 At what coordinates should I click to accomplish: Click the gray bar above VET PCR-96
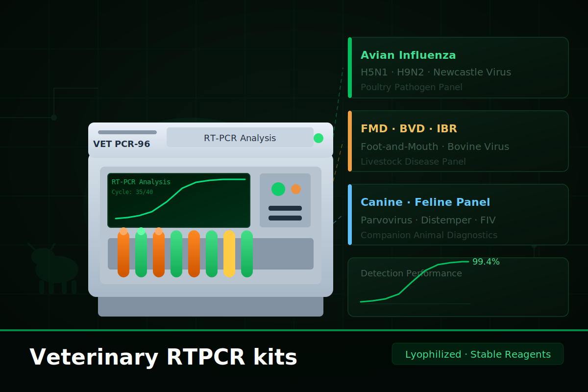tap(127, 132)
